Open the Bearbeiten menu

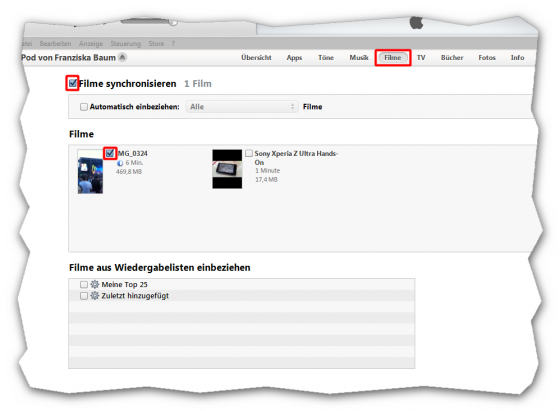[55, 44]
